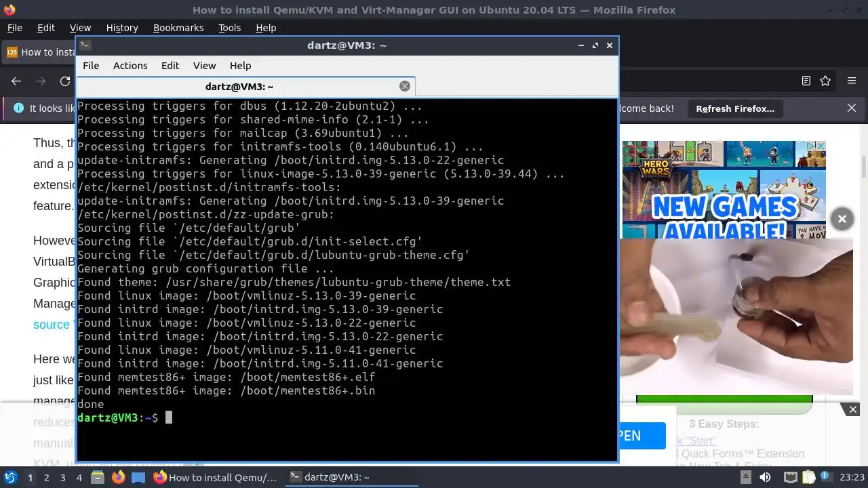This screenshot has height=488, width=868.
Task: Maximize the terminal window
Action: click(x=595, y=45)
